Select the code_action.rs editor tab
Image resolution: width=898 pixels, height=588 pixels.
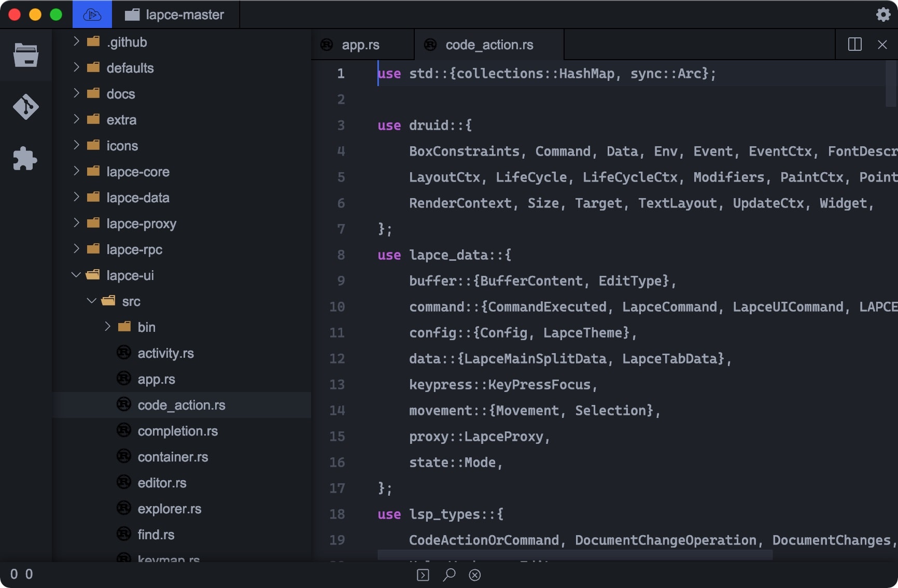pyautogui.click(x=489, y=45)
